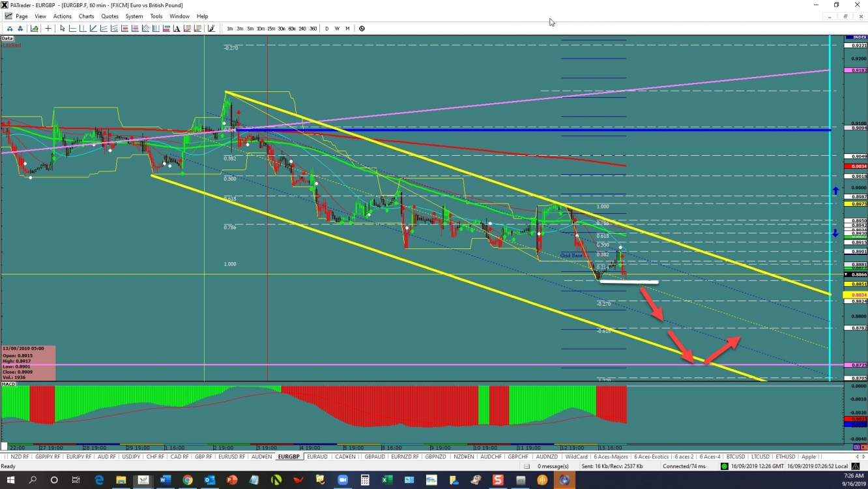Open the Windows Start menu

(10, 480)
